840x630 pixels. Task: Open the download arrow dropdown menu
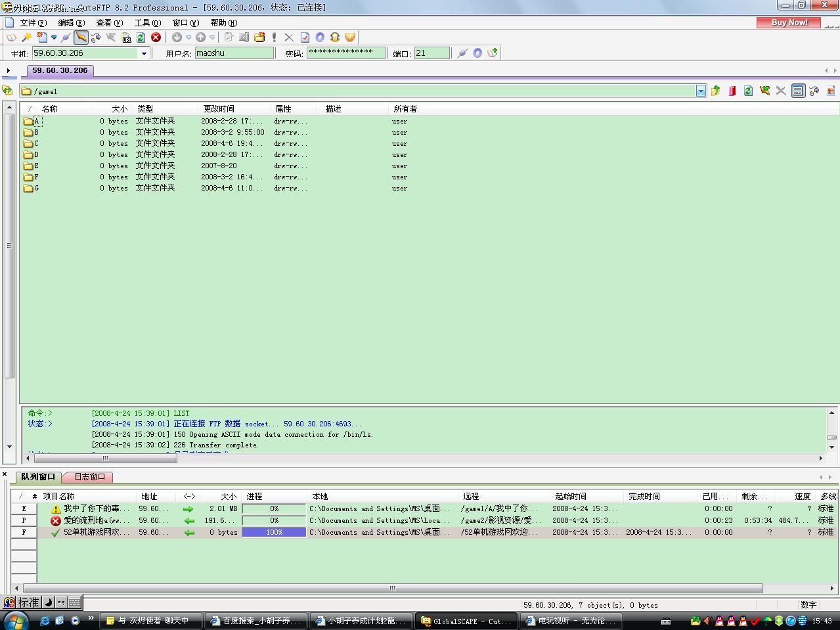pyautogui.click(x=188, y=37)
